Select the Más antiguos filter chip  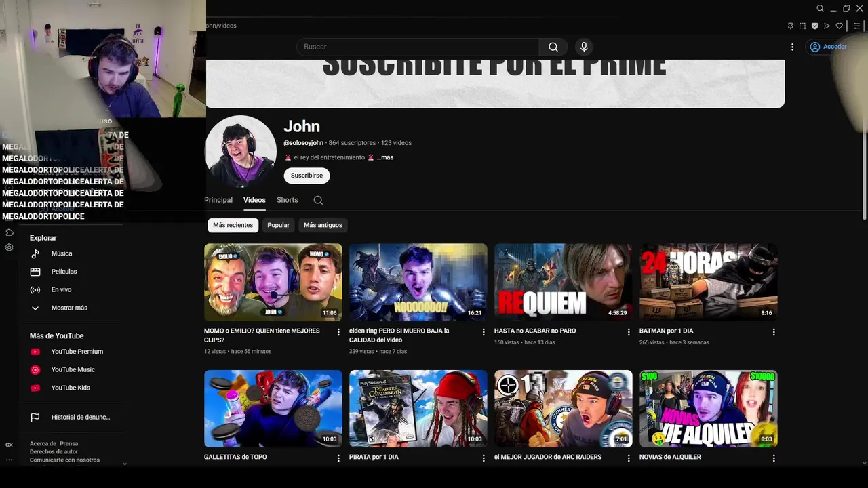tap(323, 225)
